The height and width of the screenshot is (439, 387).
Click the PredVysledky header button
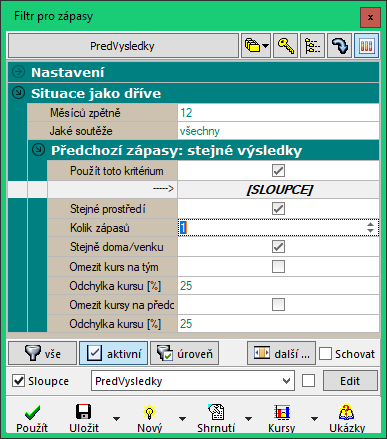[x=123, y=46]
